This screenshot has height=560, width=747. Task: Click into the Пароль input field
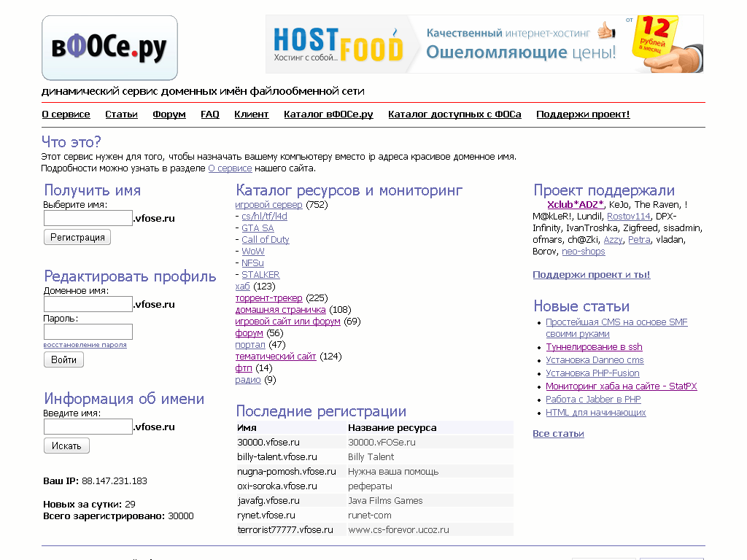88,332
